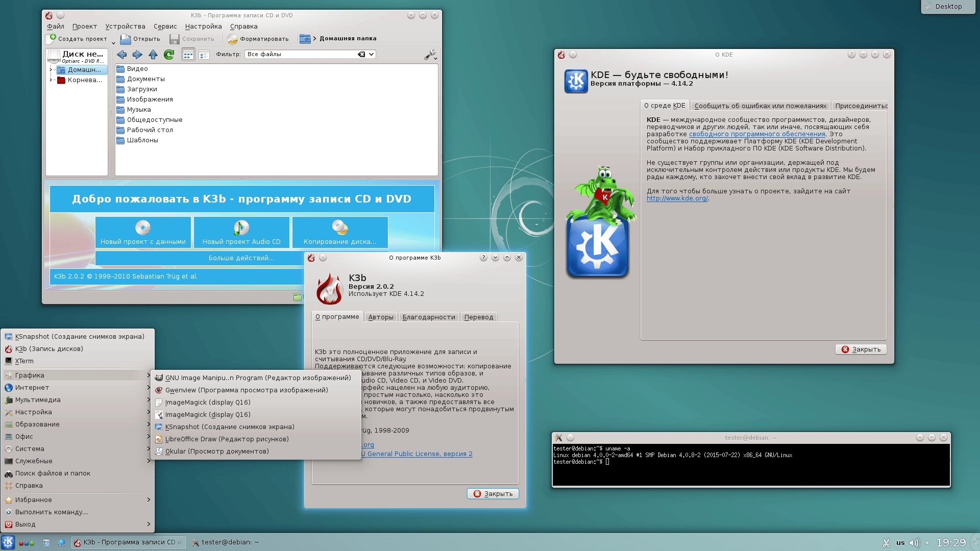Open the Настройка menu in K3b
Image resolution: width=980 pixels, height=551 pixels.
coord(204,27)
